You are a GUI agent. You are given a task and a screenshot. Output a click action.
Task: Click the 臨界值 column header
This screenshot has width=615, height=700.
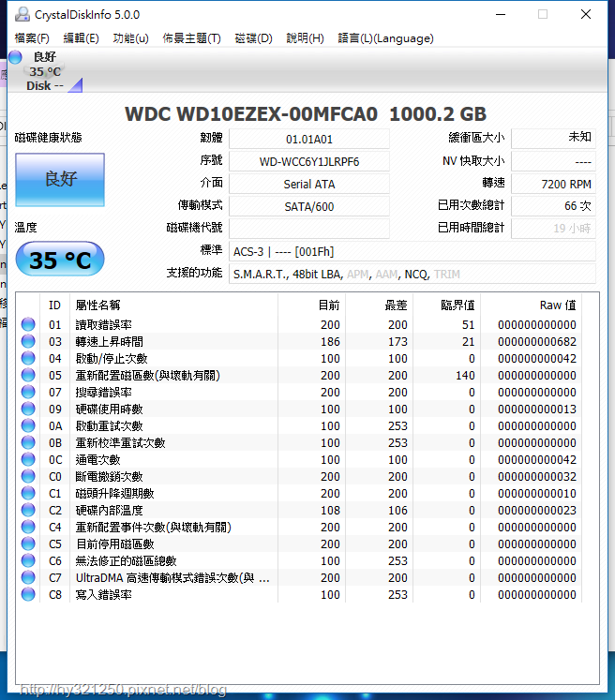[446, 305]
